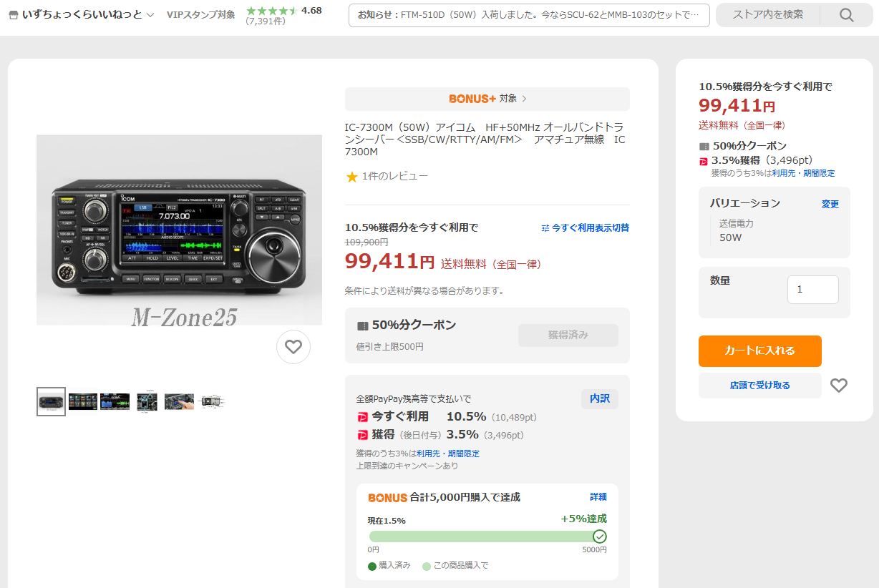Click the 値引き上限500円 text
The image size is (879, 588).
[390, 347]
